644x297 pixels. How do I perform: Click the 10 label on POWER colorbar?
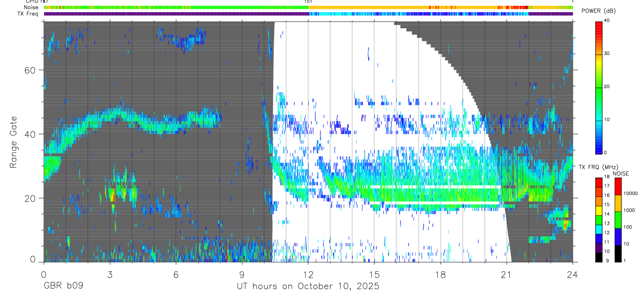[607, 120]
